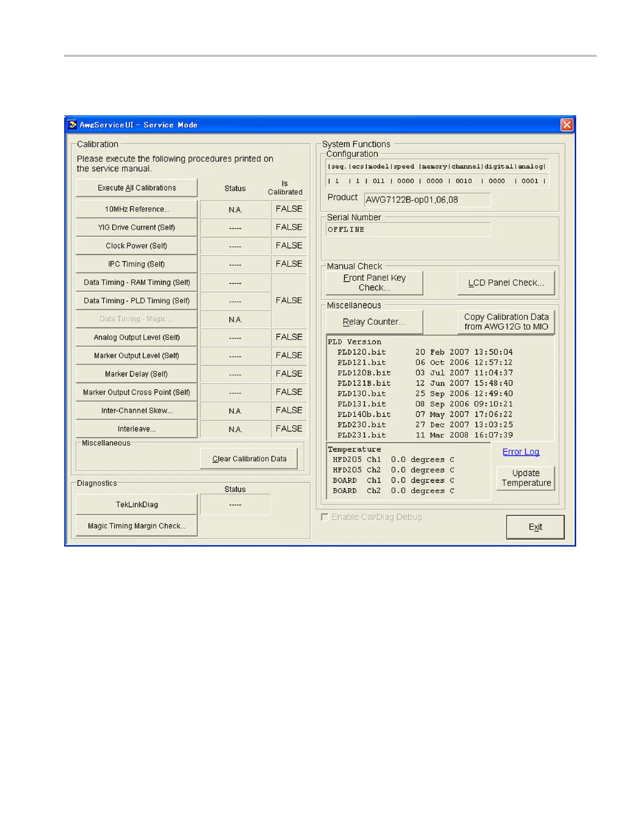Click TekLinkDiag status field
This screenshot has height=834, width=644.
pos(235,504)
